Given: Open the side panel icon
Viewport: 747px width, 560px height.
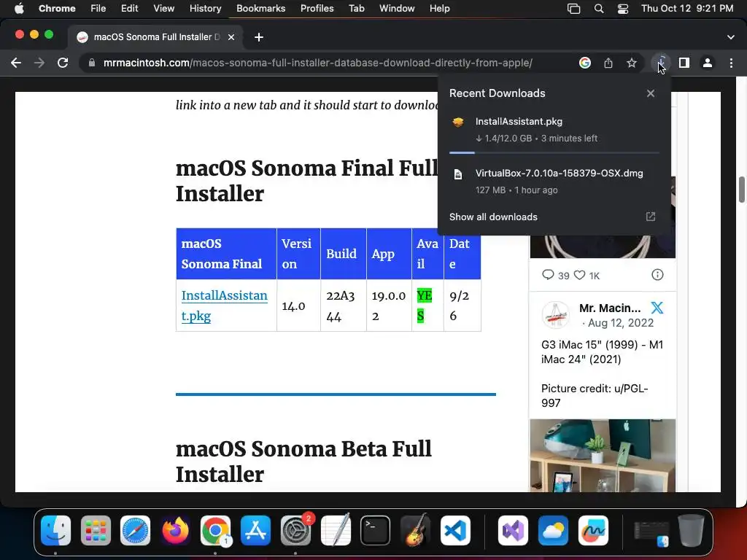Looking at the screenshot, I should pyautogui.click(x=684, y=63).
